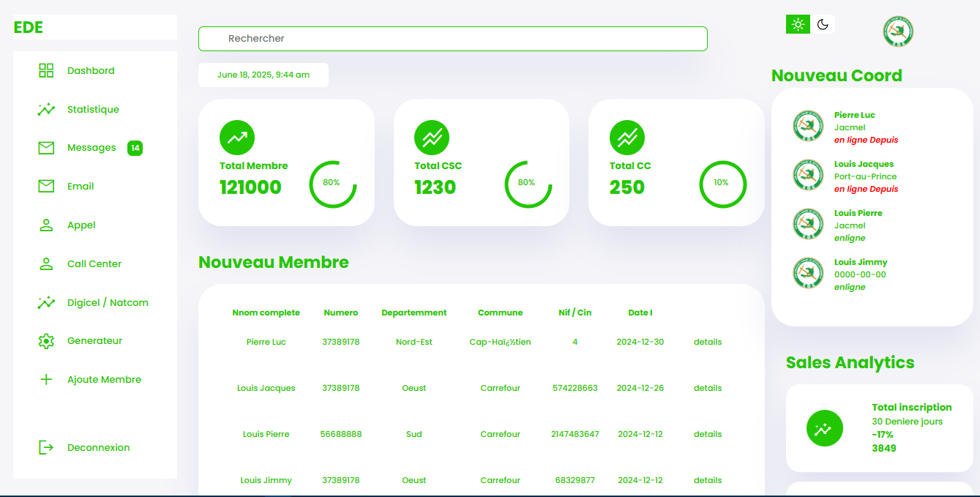Click the Total Membre trending arrow icon
The width and height of the screenshot is (980, 497).
click(237, 138)
